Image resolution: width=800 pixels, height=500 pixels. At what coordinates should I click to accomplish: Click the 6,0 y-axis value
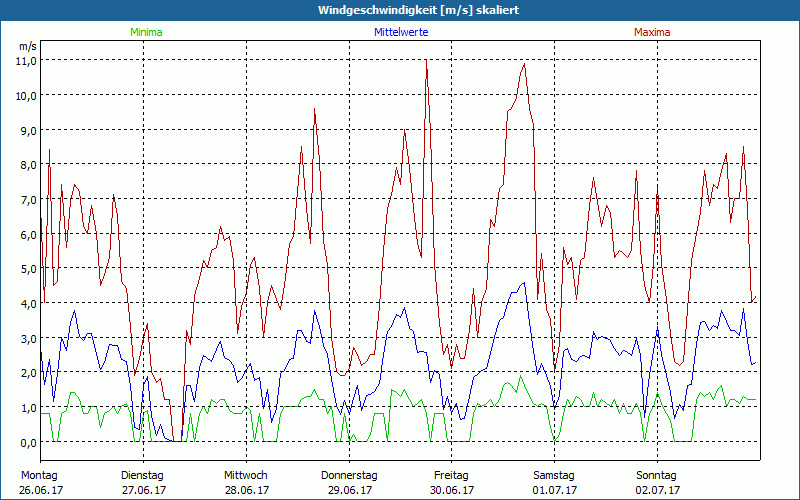pyautogui.click(x=28, y=234)
